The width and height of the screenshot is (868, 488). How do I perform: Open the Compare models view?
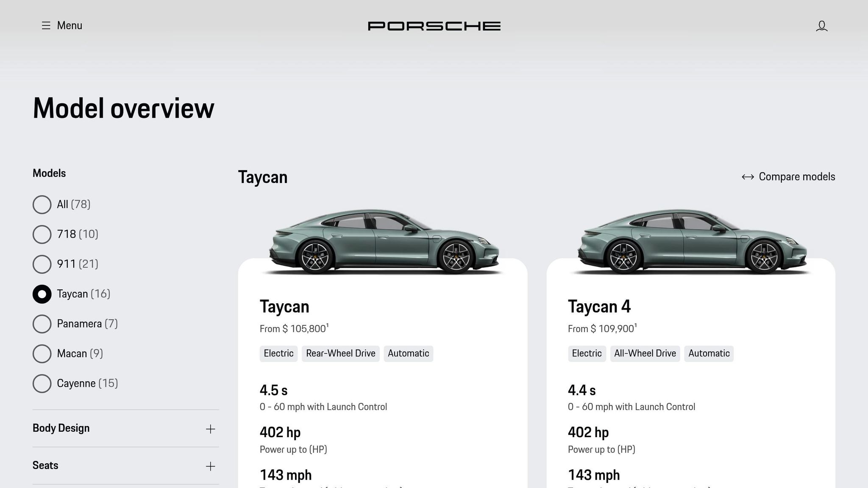(797, 177)
